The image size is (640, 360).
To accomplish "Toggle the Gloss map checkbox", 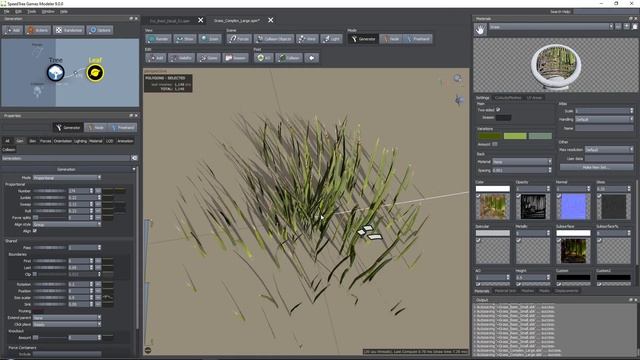I will tap(599, 196).
